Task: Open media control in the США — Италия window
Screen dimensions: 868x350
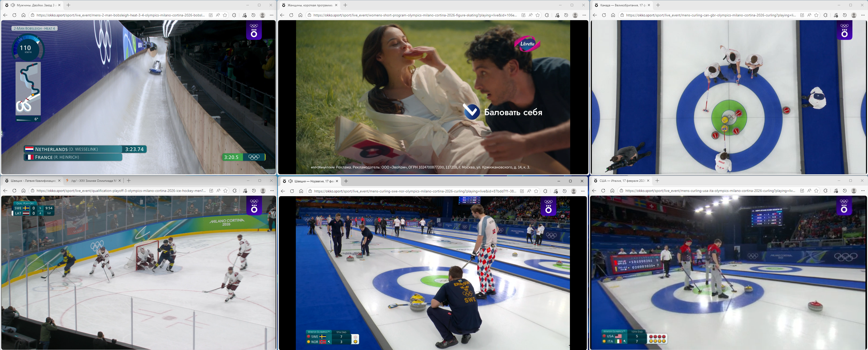Action: [x=836, y=191]
